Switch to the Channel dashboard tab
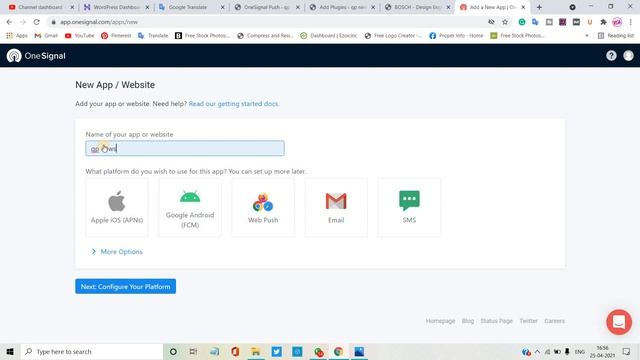This screenshot has height=360, width=640. coord(40,7)
